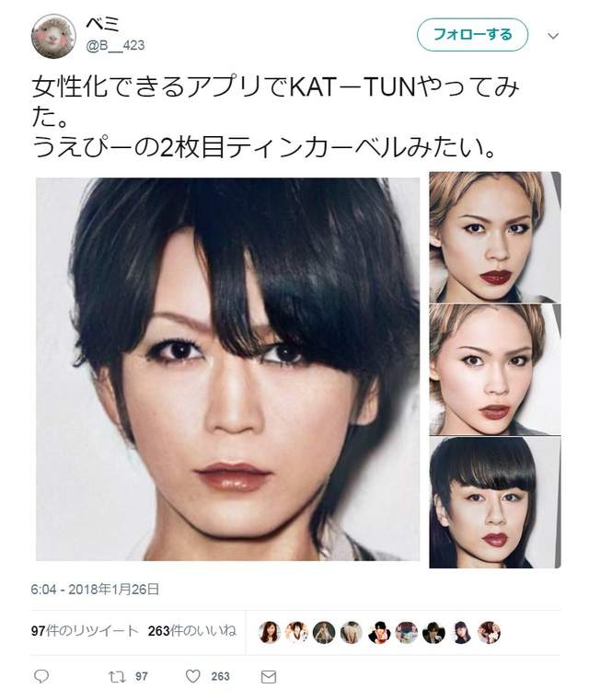589x700 pixels.
Task: View the 263件のいいね list
Action: [191, 631]
